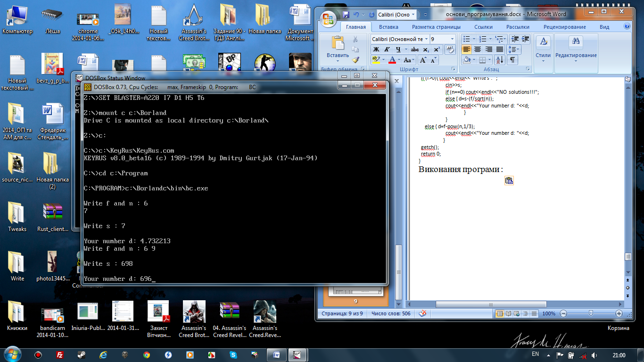
Task: Toggle strikethrough (abc) formatting
Action: [415, 49]
